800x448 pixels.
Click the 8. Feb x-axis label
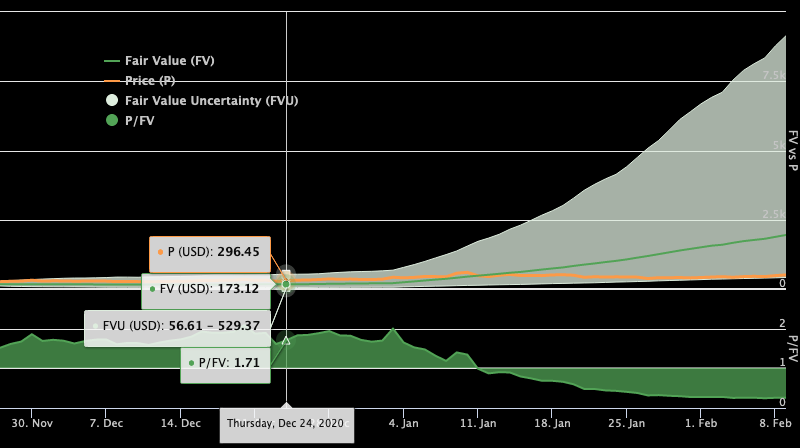click(776, 423)
